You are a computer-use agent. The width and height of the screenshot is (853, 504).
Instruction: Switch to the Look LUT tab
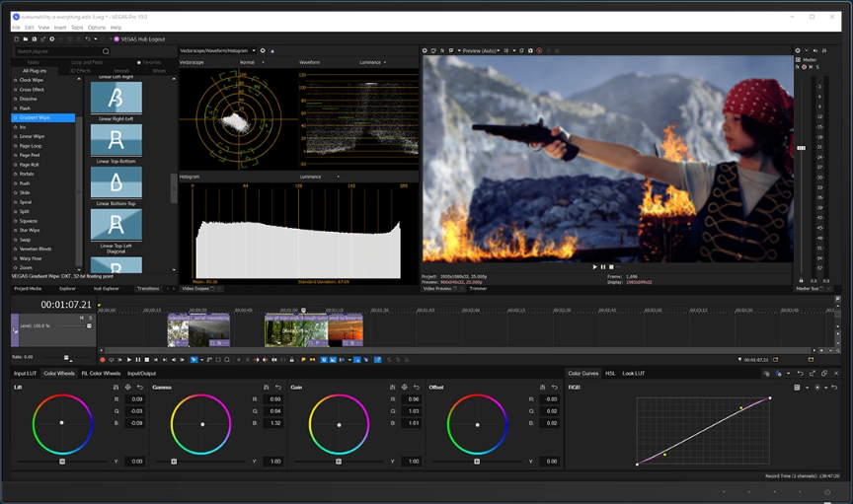click(633, 374)
